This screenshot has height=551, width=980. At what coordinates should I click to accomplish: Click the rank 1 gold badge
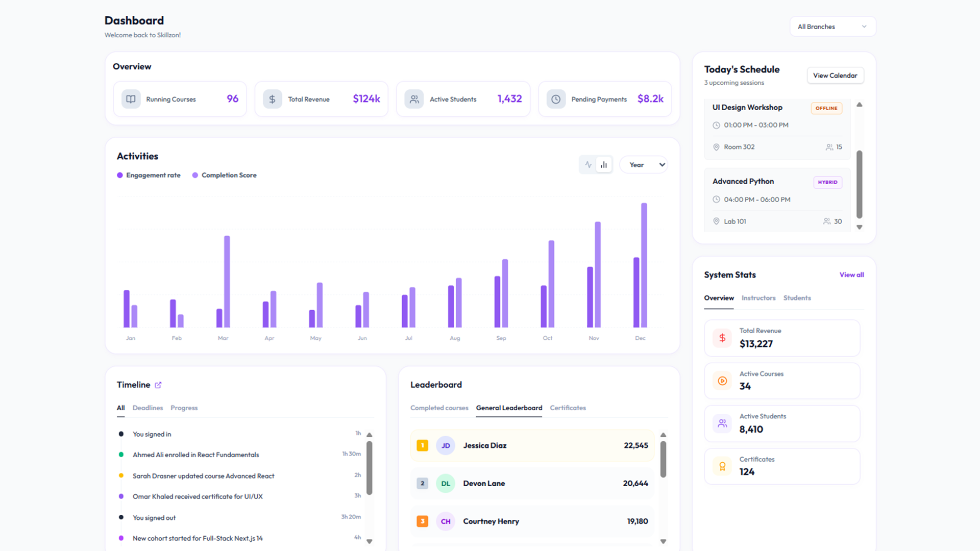[x=423, y=445]
